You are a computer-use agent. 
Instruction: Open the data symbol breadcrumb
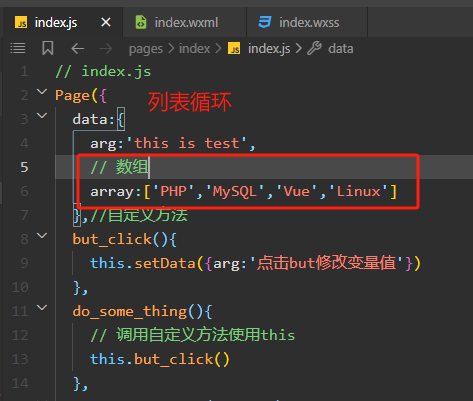(340, 49)
